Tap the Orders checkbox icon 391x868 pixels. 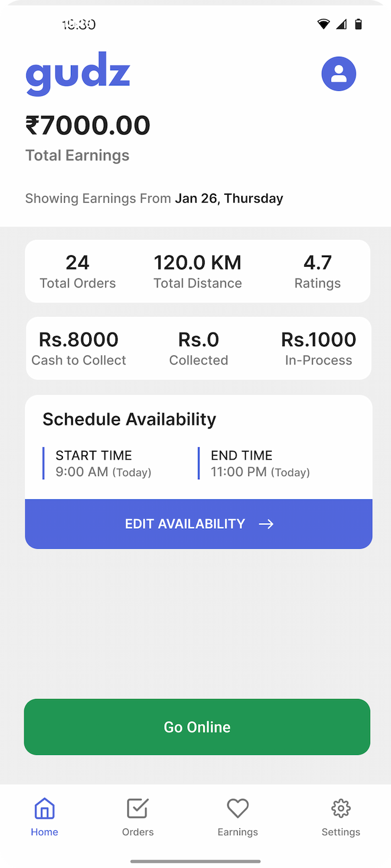pos(137,808)
